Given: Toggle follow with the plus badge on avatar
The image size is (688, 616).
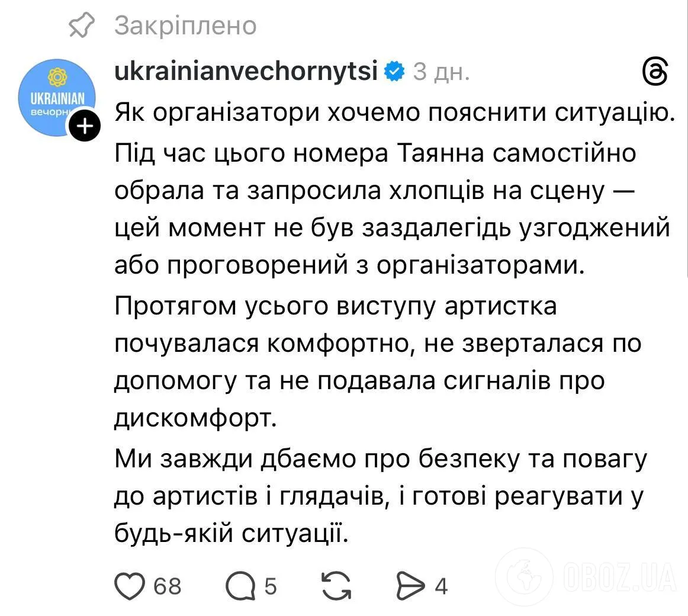Looking at the screenshot, I should [85, 124].
